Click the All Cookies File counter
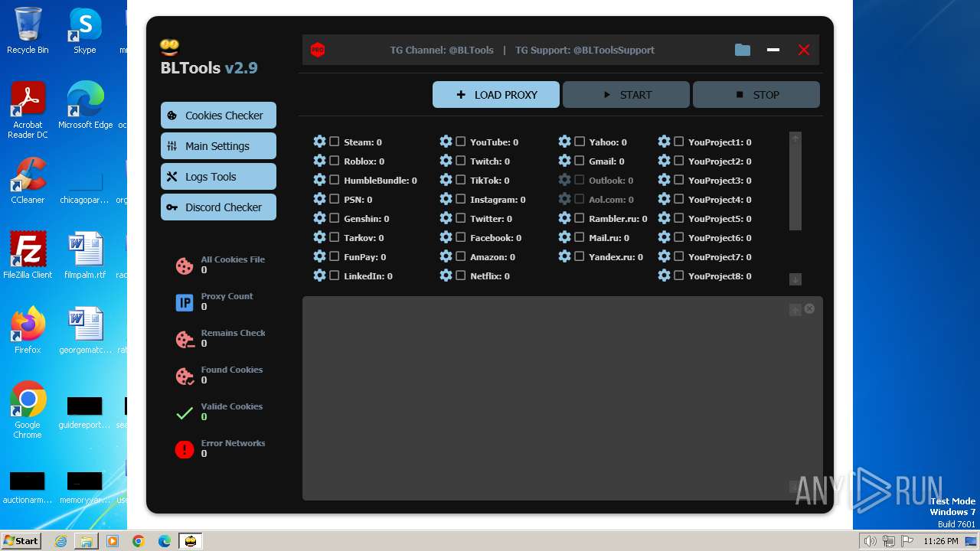The width and height of the screenshot is (980, 551). [x=220, y=265]
